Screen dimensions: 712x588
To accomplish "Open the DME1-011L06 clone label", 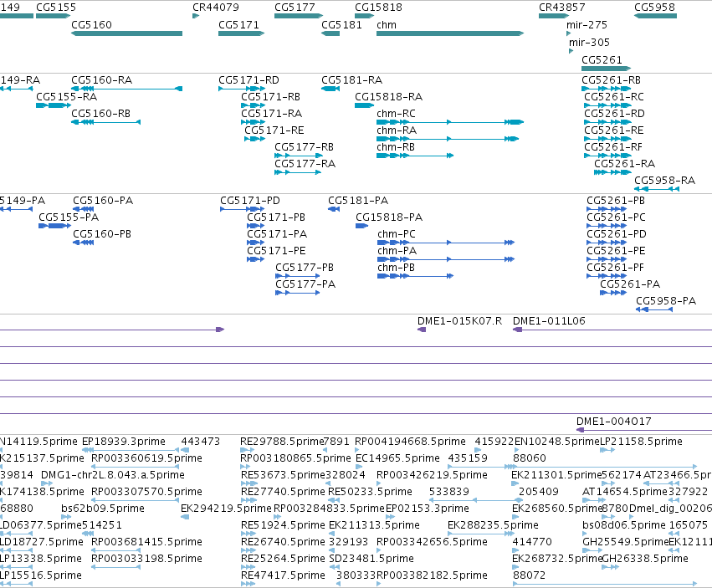I will [549, 321].
